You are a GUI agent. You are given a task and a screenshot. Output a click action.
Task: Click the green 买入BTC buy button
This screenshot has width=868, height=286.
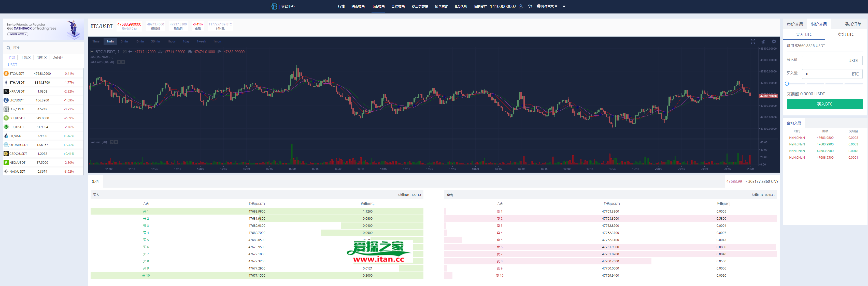[x=824, y=104]
